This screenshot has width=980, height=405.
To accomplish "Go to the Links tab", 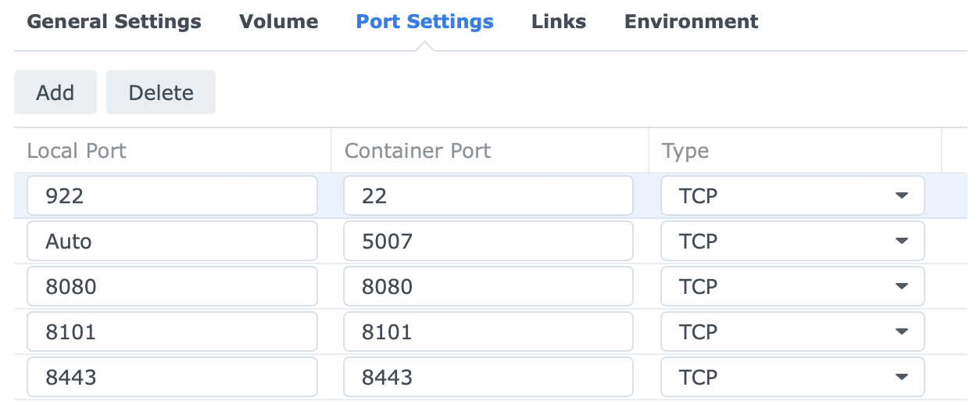I will (x=559, y=22).
